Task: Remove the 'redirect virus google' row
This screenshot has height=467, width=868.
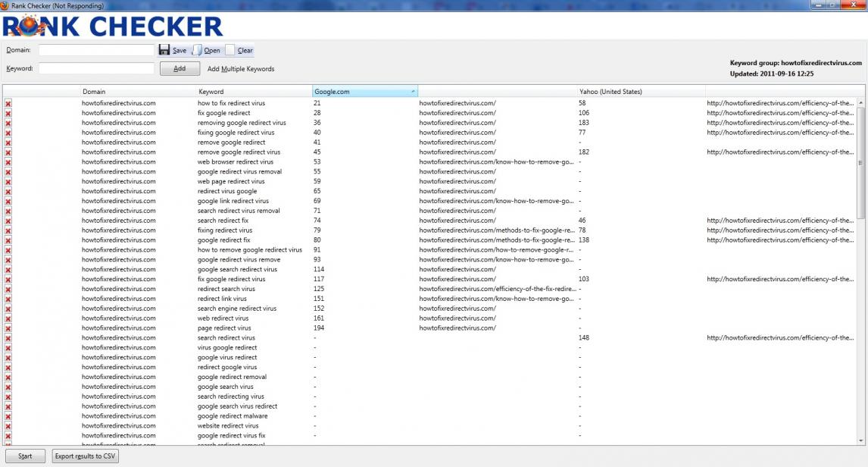Action: pyautogui.click(x=8, y=192)
